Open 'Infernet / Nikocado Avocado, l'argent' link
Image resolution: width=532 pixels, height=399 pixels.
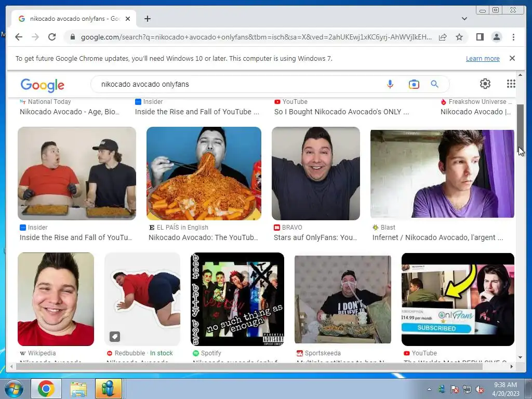(x=437, y=237)
